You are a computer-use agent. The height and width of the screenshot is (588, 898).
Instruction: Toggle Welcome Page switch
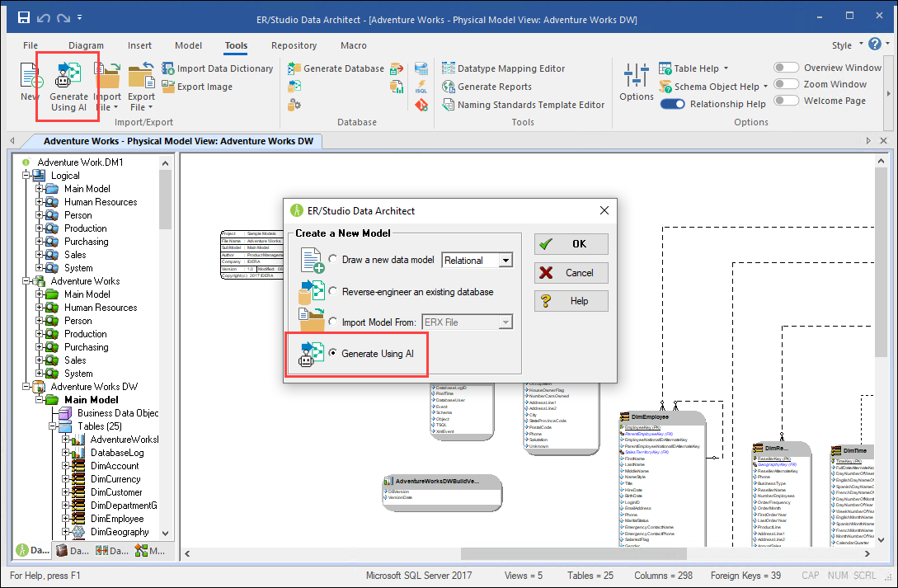coord(787,101)
